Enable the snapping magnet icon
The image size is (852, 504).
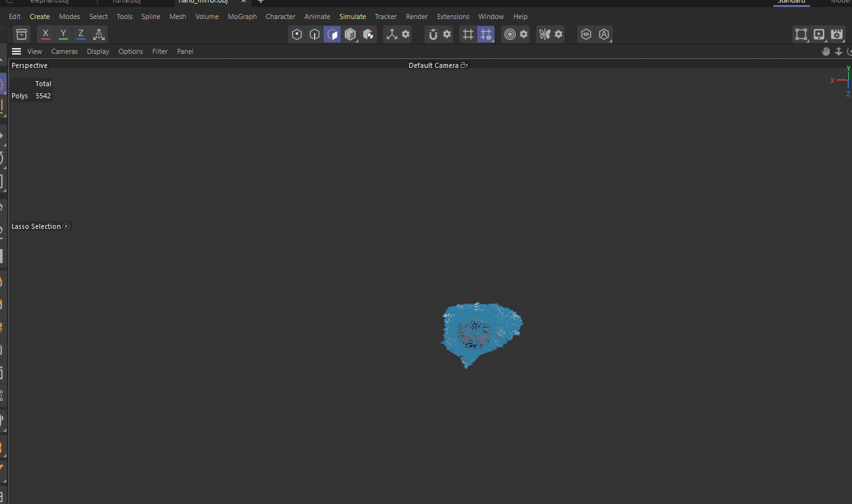pyautogui.click(x=432, y=34)
